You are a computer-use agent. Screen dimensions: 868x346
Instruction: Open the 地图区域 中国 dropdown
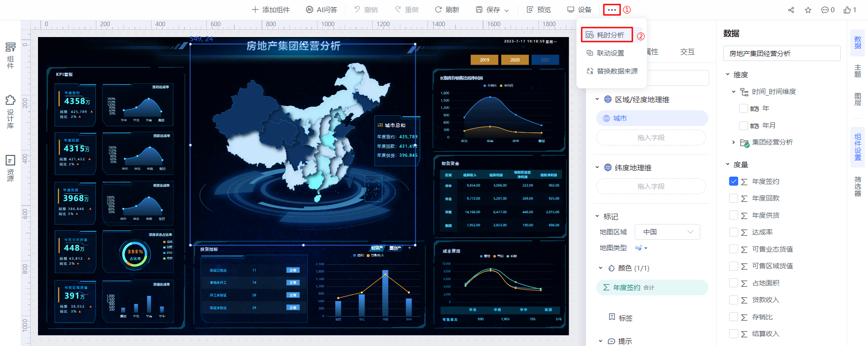click(667, 232)
